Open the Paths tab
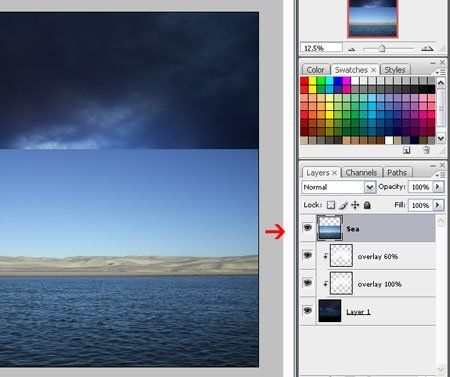The width and height of the screenshot is (450, 377). pos(397,173)
